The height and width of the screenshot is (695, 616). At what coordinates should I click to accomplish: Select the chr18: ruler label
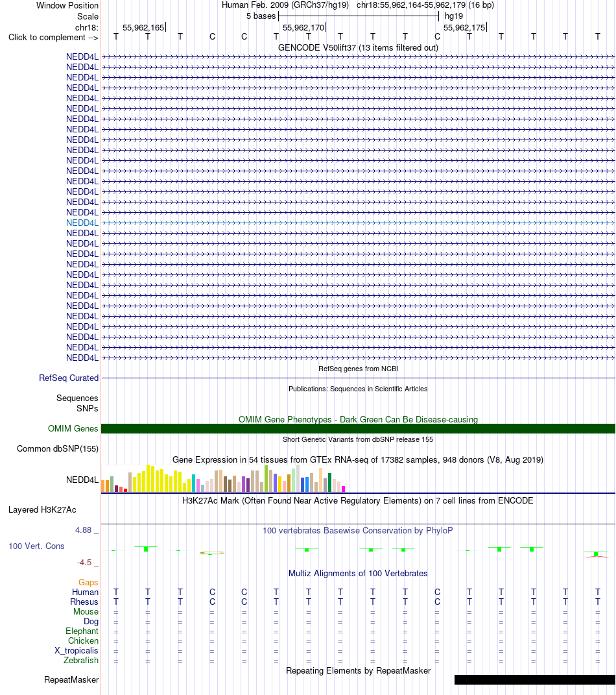87,27
